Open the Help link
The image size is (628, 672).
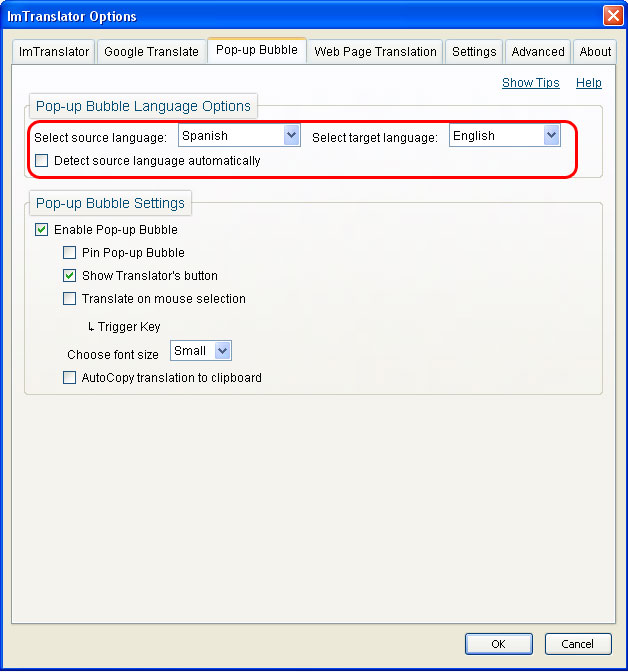[589, 83]
